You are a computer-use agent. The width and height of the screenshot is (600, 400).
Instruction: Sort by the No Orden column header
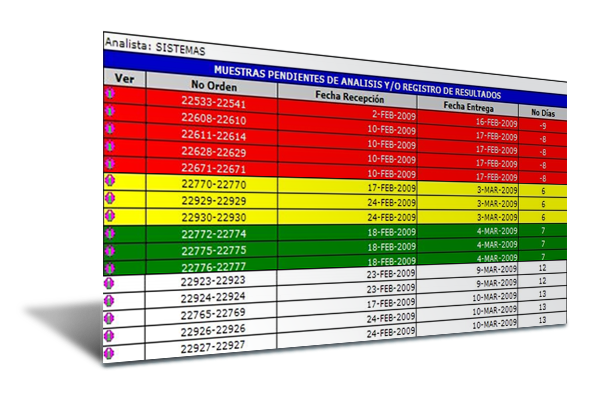click(x=214, y=86)
